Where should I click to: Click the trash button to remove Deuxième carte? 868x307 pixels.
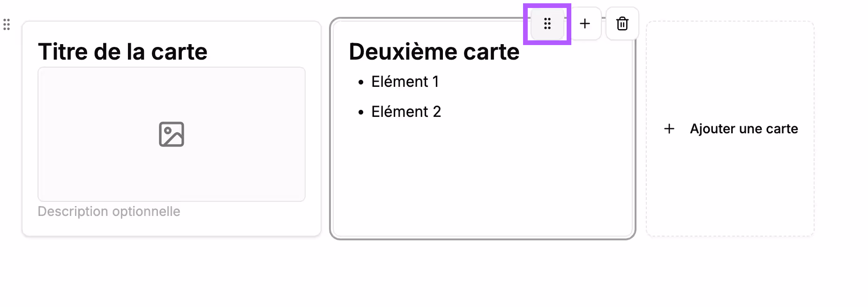[x=622, y=23]
